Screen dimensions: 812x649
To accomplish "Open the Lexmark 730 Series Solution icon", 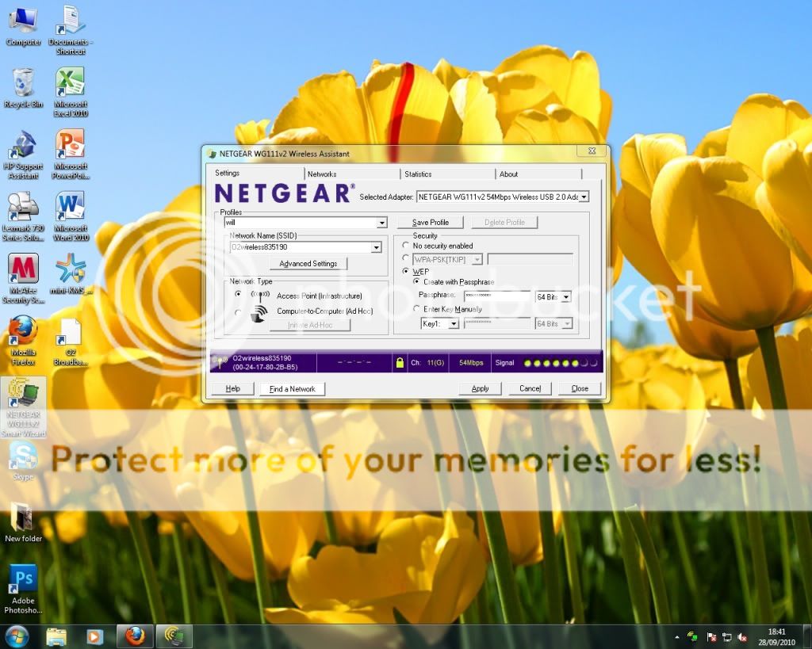I will (23, 216).
